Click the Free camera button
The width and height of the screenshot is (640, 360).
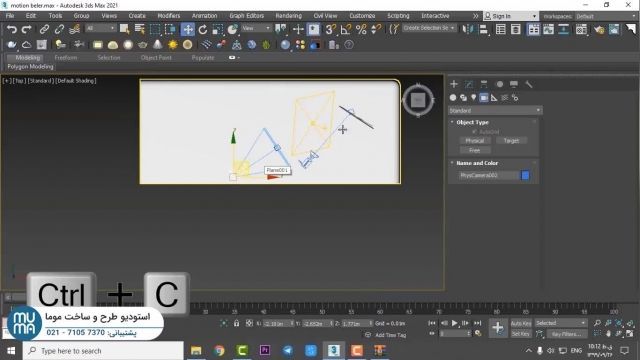(x=475, y=150)
